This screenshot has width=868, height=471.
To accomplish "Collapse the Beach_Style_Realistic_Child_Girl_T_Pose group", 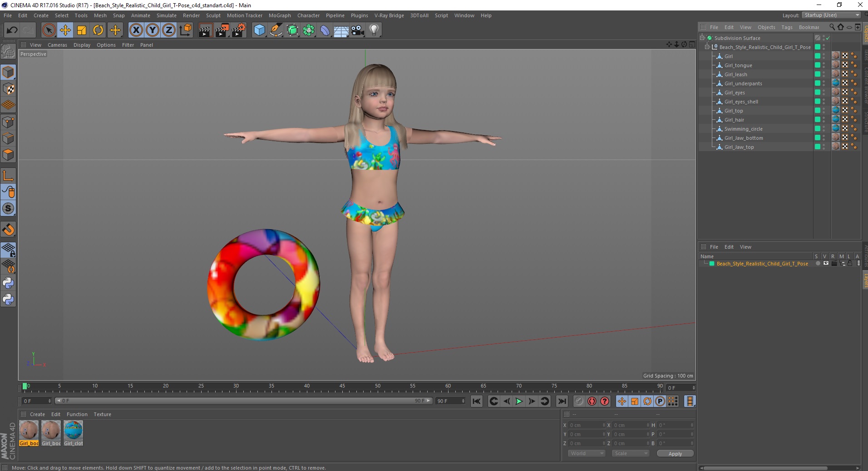I will coord(707,47).
